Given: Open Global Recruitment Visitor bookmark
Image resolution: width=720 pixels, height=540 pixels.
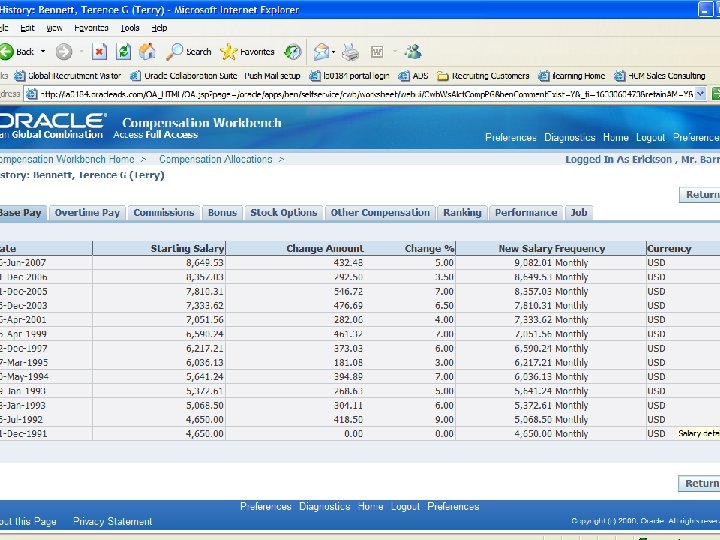Looking at the screenshot, I should point(68,76).
